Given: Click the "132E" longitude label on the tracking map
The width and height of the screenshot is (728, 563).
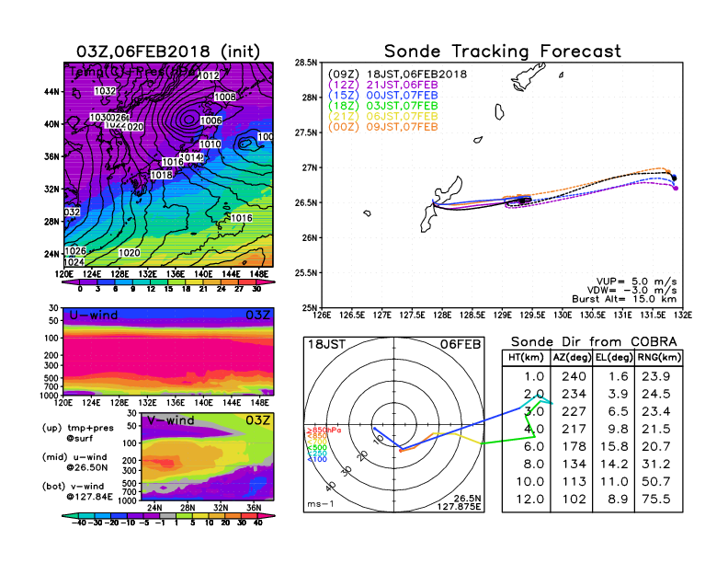Looking at the screenshot, I should [x=683, y=316].
